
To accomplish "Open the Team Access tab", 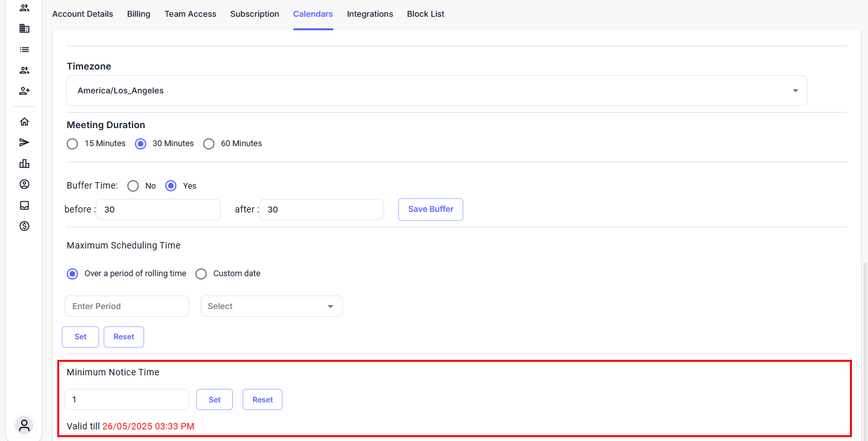I will [190, 14].
